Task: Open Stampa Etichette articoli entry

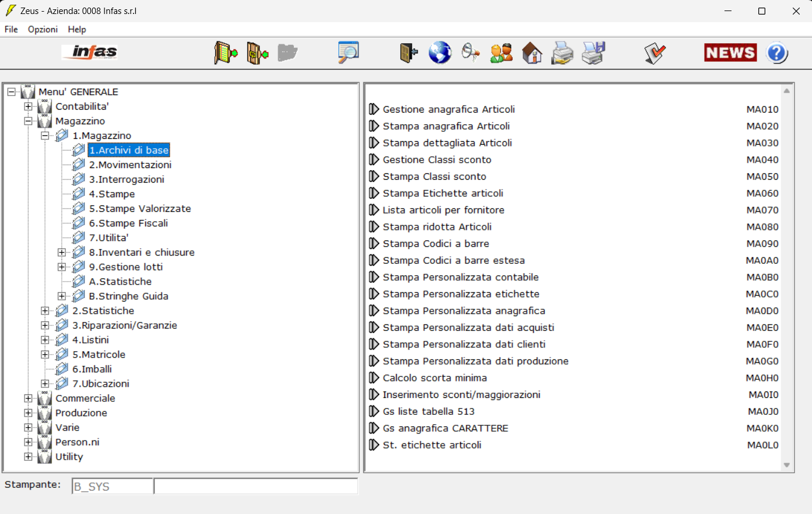Action: 443,193
